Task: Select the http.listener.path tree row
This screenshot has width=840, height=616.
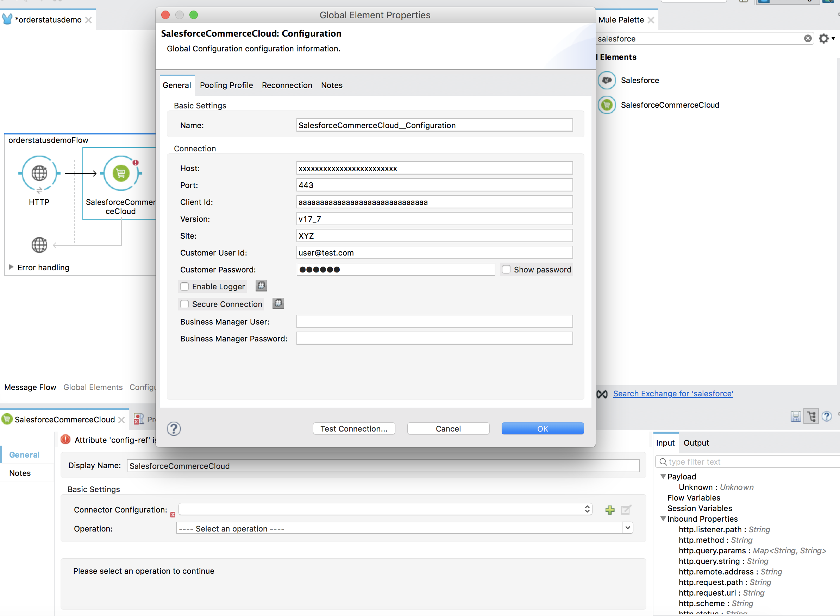Action: (x=724, y=529)
